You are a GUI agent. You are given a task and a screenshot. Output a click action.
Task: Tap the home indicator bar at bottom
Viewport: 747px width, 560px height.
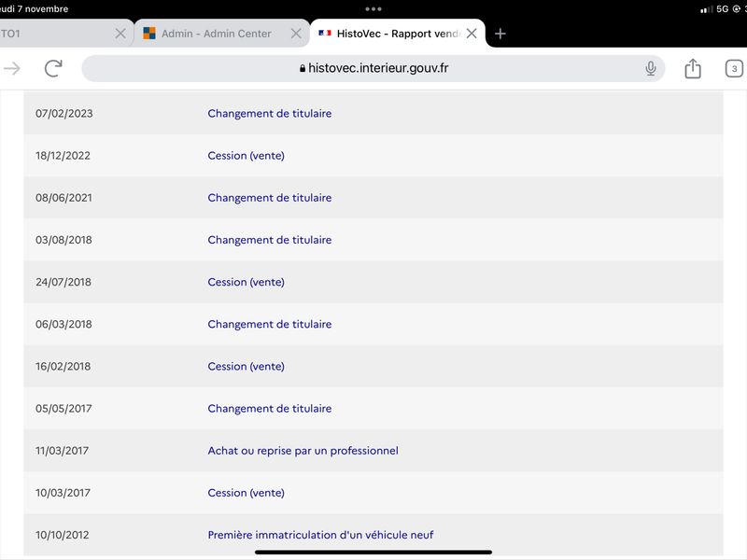tap(373, 553)
